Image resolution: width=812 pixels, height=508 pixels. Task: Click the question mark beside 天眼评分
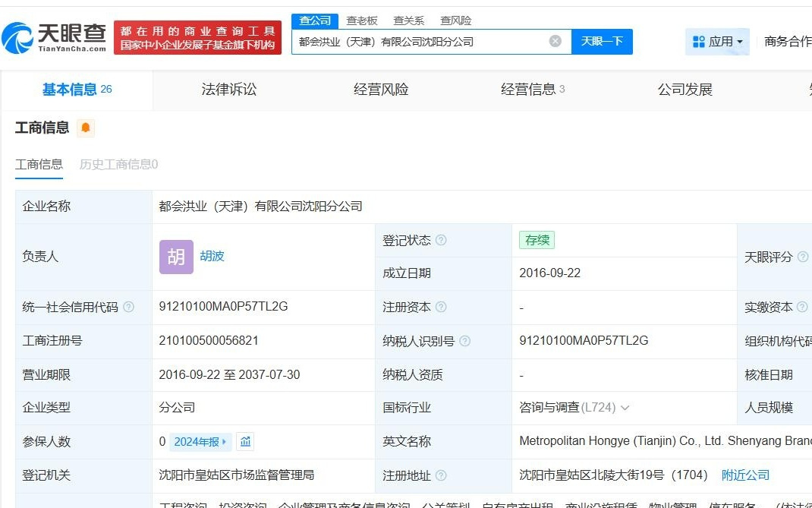tap(801, 257)
